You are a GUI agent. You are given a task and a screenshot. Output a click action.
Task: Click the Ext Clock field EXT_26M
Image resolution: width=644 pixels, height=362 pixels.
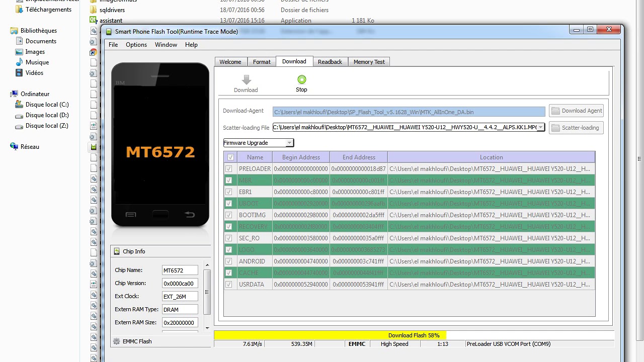pyautogui.click(x=180, y=297)
